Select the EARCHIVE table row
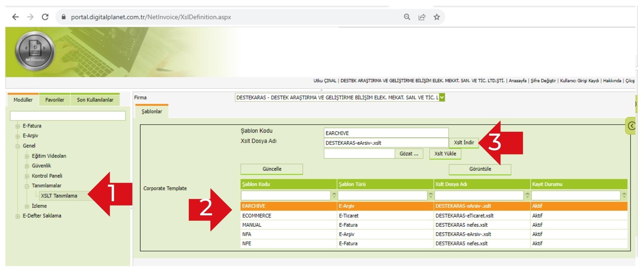The width and height of the screenshot is (644, 271). click(x=434, y=206)
